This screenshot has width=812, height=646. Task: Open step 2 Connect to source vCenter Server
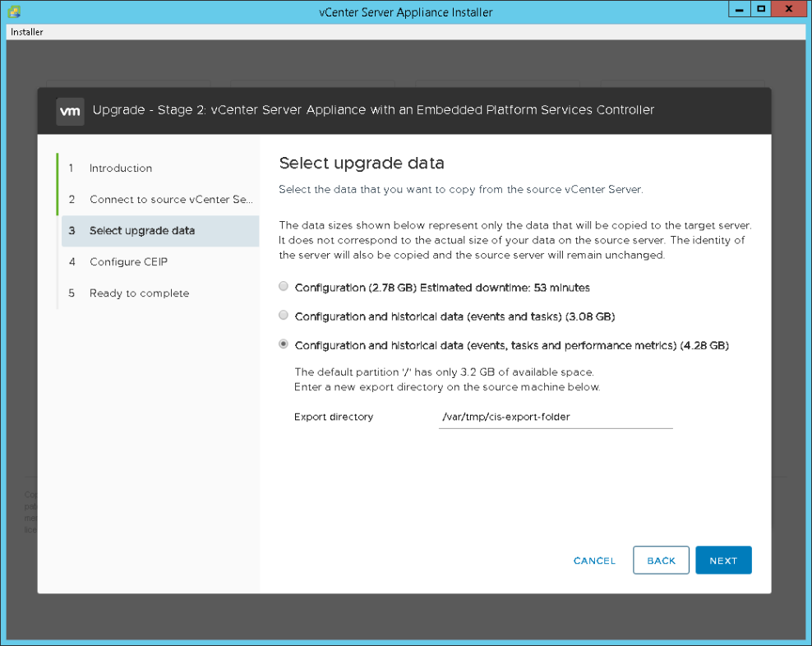click(x=160, y=200)
